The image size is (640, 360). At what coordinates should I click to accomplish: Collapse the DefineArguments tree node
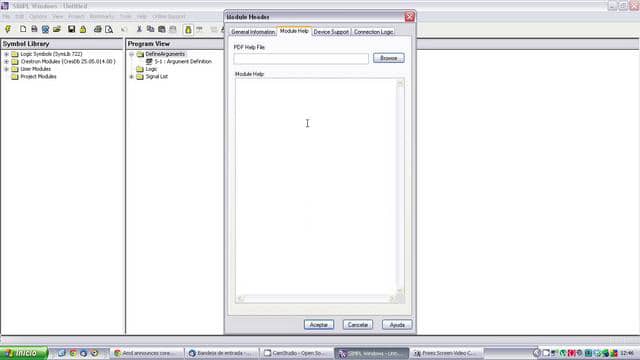click(x=131, y=54)
